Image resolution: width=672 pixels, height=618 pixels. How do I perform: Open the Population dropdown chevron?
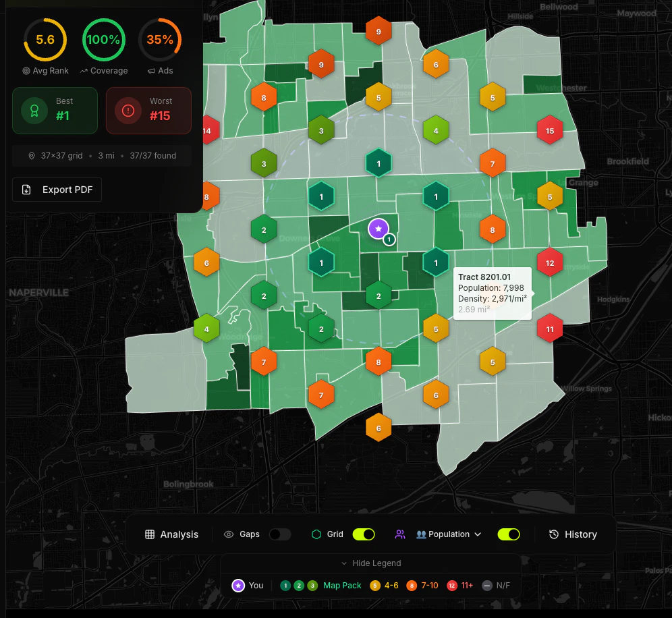(x=477, y=534)
